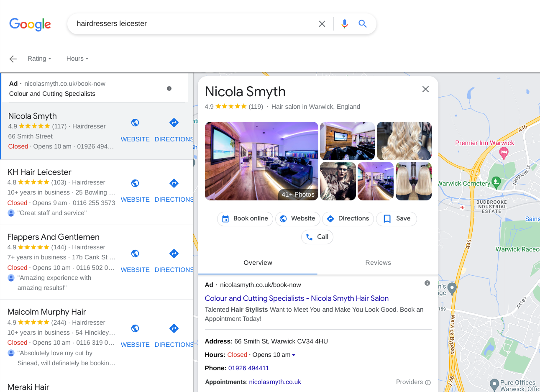Select the KH Hair Leicester listing title
Image resolution: width=540 pixels, height=392 pixels.
(39, 172)
